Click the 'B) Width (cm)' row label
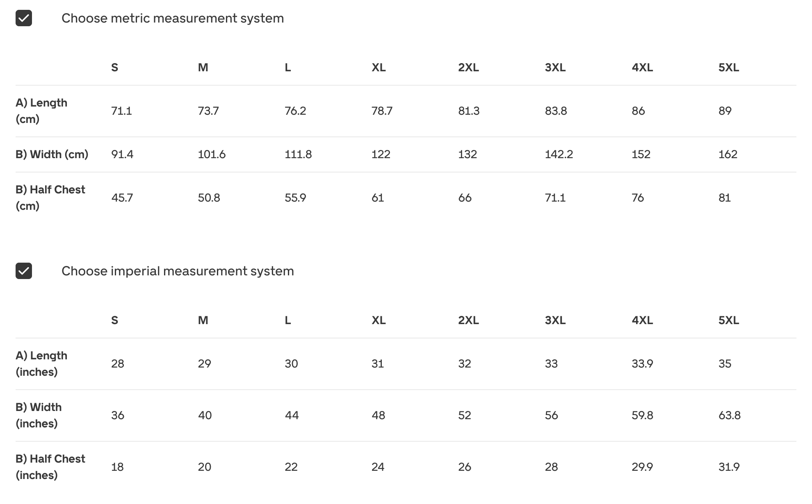The height and width of the screenshot is (504, 812). pyautogui.click(x=52, y=154)
